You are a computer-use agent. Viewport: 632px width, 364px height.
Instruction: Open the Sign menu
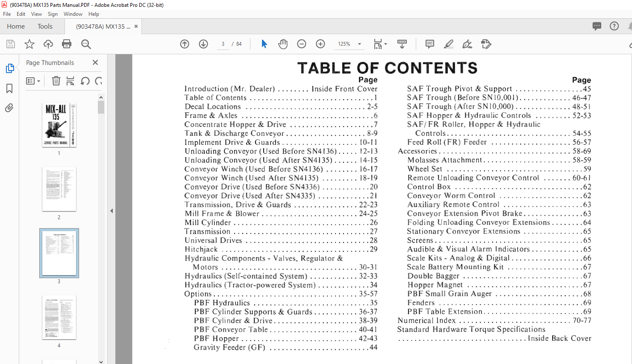pyautogui.click(x=53, y=14)
